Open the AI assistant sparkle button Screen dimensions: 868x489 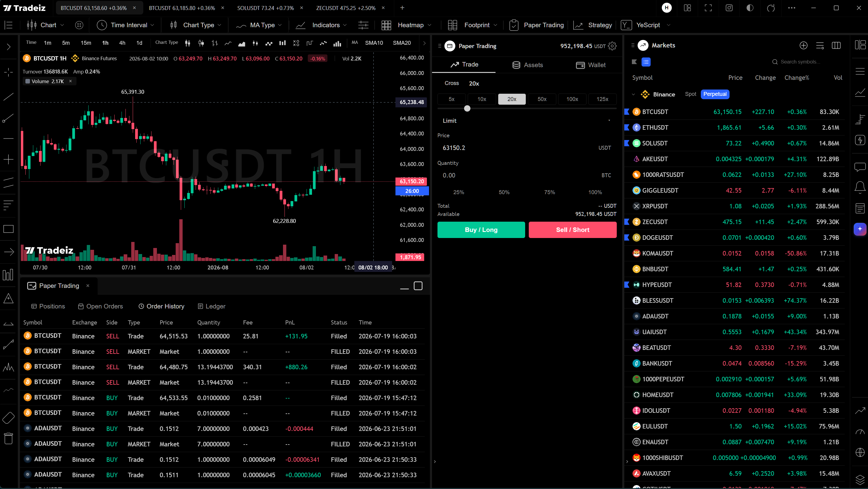coord(860,229)
